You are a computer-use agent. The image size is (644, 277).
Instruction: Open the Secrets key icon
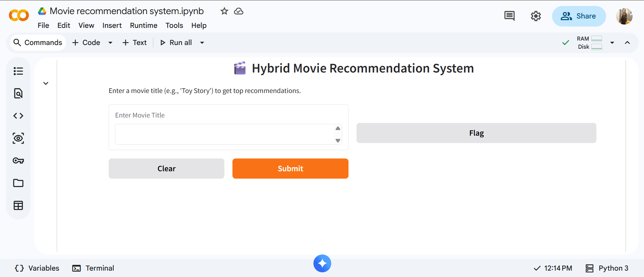[18, 160]
